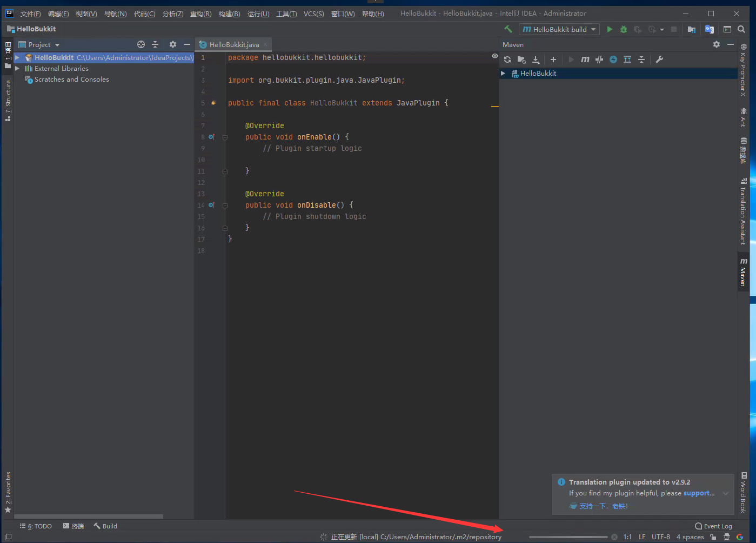This screenshot has height=543, width=756.
Task: Click the UTF-8 encoding indicator
Action: click(x=660, y=537)
